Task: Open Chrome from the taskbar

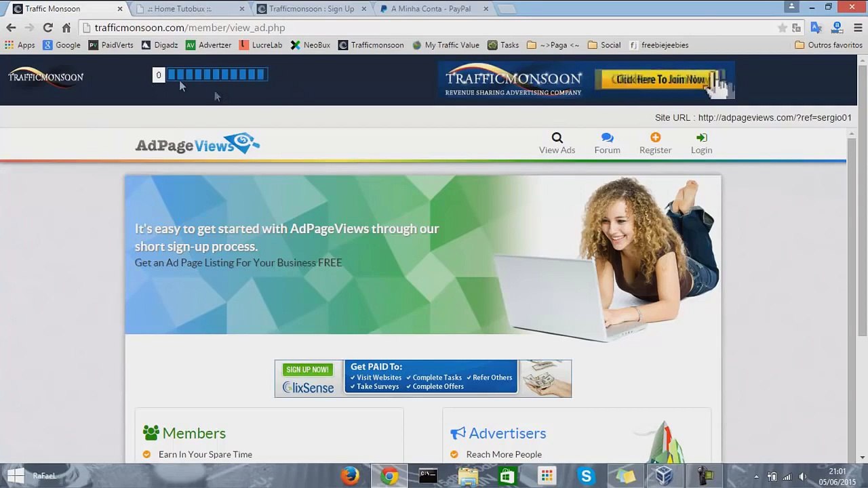Action: [x=389, y=476]
